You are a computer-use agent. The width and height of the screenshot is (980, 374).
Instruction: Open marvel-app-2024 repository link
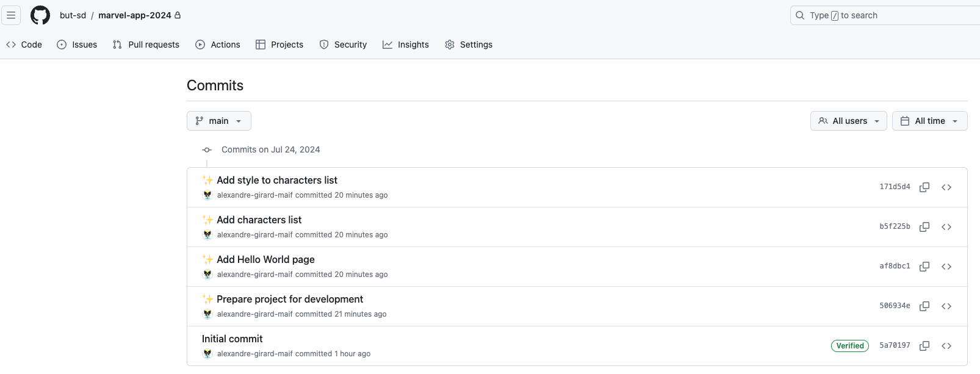pos(135,15)
